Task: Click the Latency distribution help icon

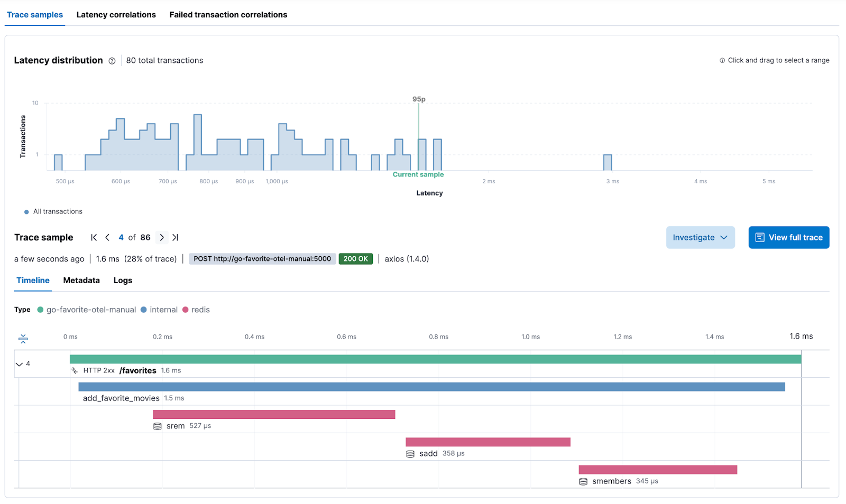Action: tap(112, 61)
